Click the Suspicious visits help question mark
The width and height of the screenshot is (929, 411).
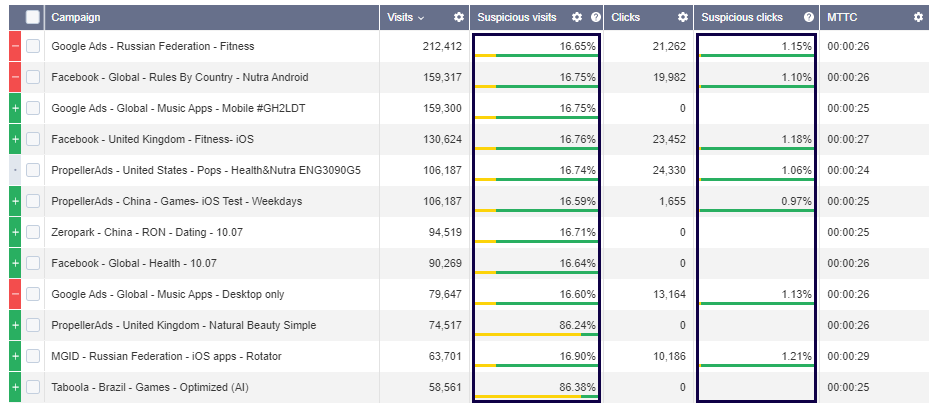(596, 17)
